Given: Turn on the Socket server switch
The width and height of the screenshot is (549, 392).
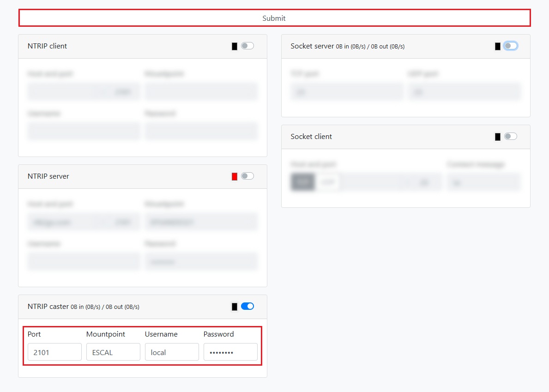Looking at the screenshot, I should pyautogui.click(x=511, y=46).
